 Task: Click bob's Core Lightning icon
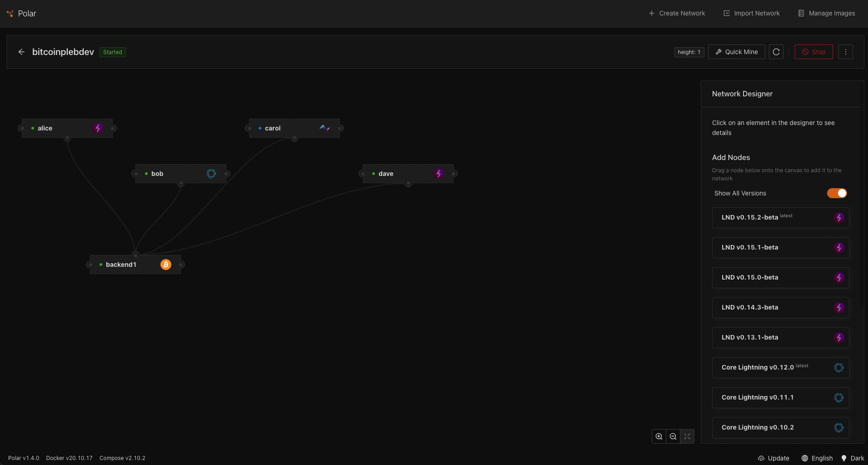pyautogui.click(x=211, y=174)
